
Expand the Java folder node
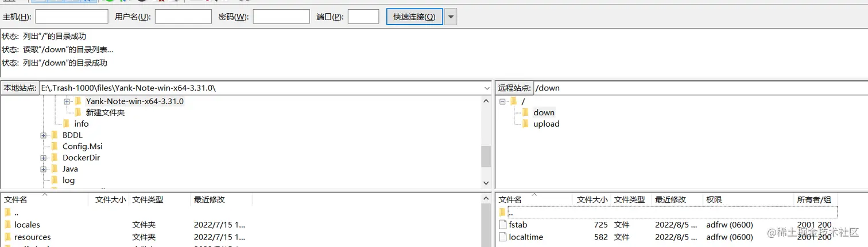click(x=44, y=169)
